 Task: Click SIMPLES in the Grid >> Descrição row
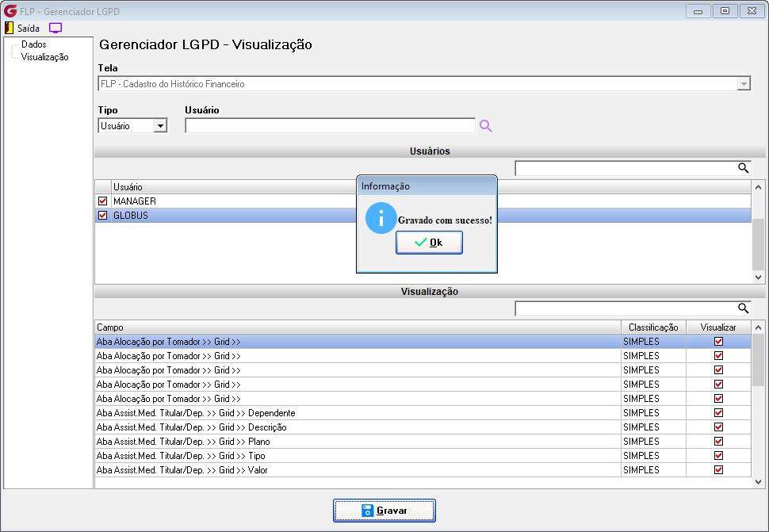[641, 427]
